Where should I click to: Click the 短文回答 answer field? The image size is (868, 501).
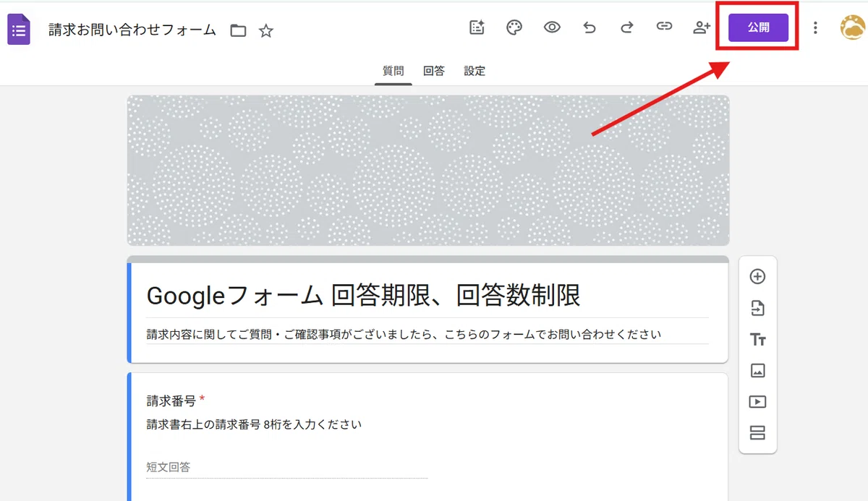(x=286, y=467)
